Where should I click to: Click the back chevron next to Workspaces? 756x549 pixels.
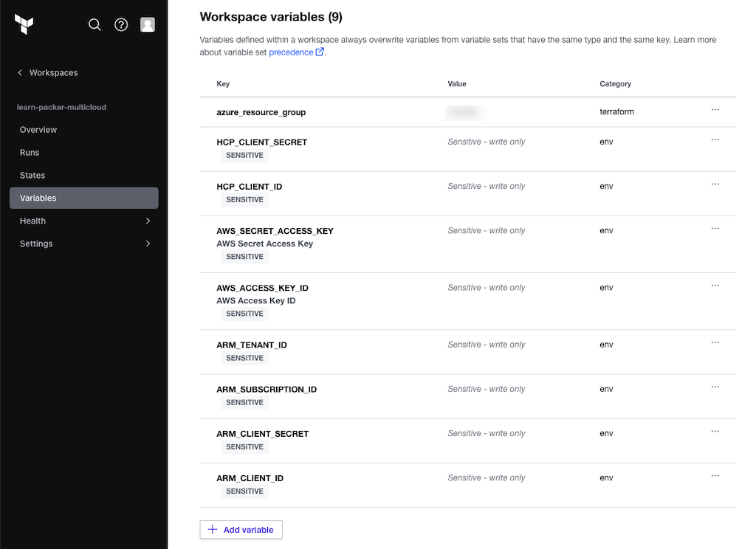[18, 72]
